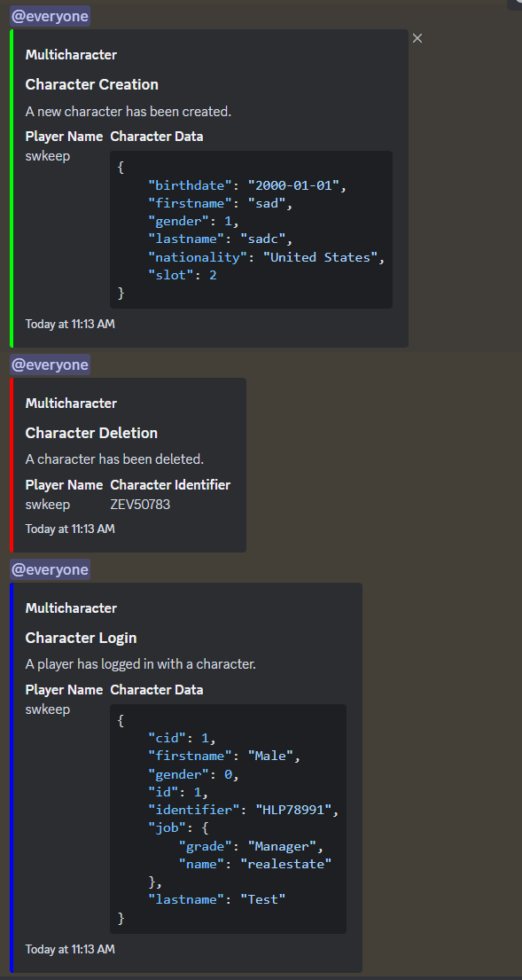Click the third @everyone mention above Character Login
Screen dimensions: 522x980
(50, 569)
